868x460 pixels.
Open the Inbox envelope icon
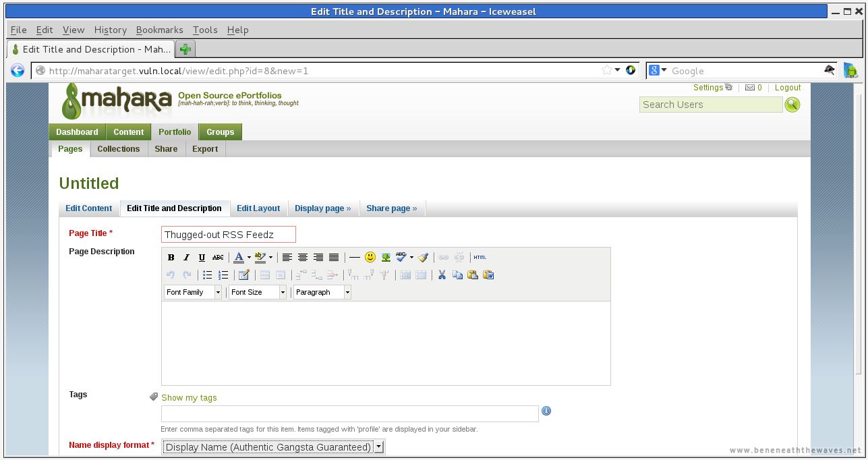[749, 88]
